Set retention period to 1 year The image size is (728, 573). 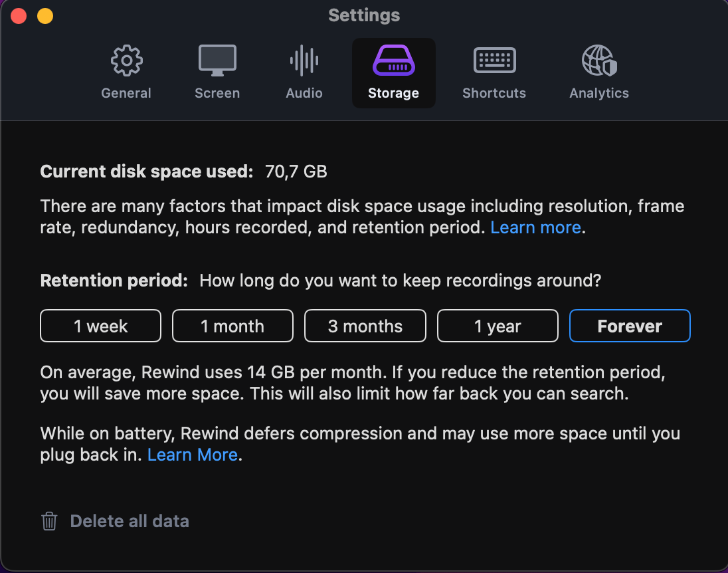[x=498, y=326]
